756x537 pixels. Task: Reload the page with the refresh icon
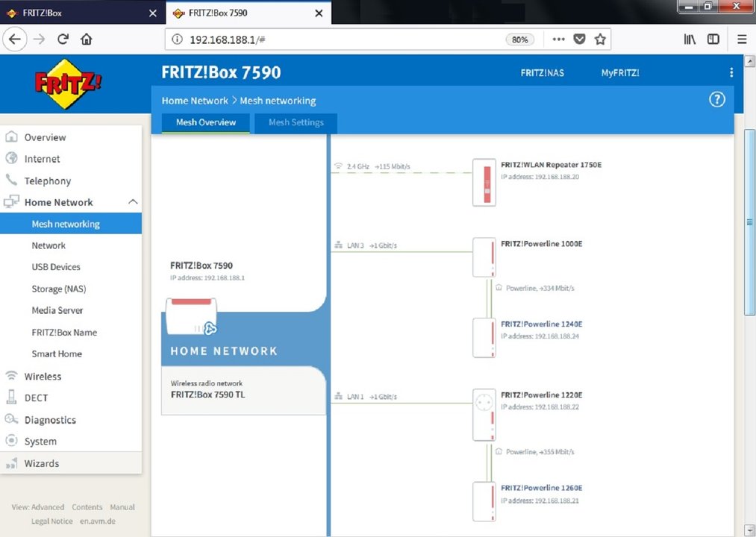63,39
